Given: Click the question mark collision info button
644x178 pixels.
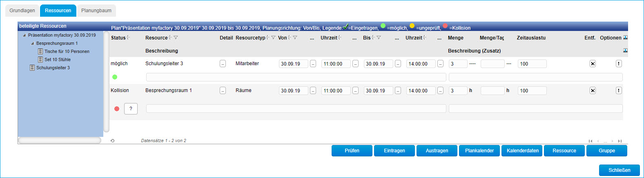Looking at the screenshot, I should coord(131,109).
